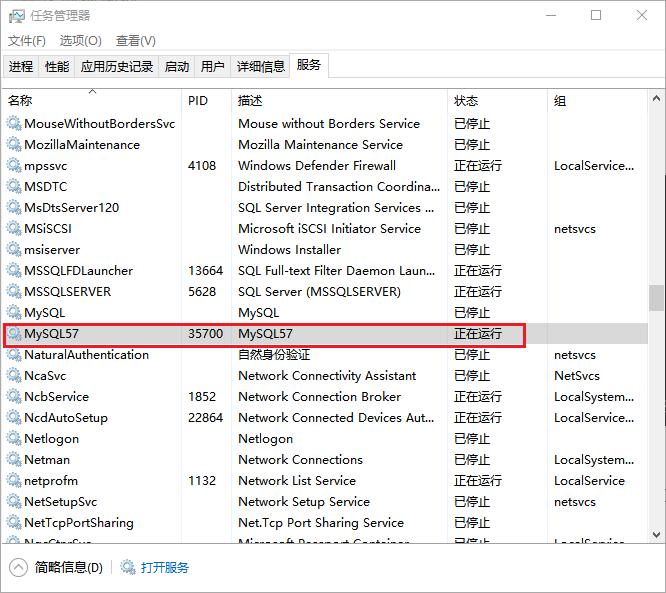Screen dimensions: 666x593
Task: Sort services by the PID column header
Action: [x=206, y=101]
